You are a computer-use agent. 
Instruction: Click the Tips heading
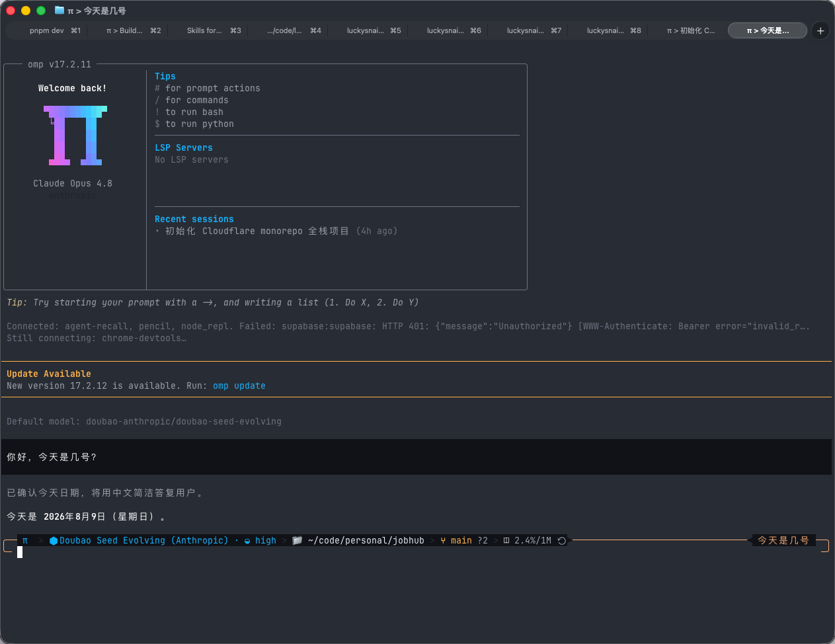coord(165,77)
